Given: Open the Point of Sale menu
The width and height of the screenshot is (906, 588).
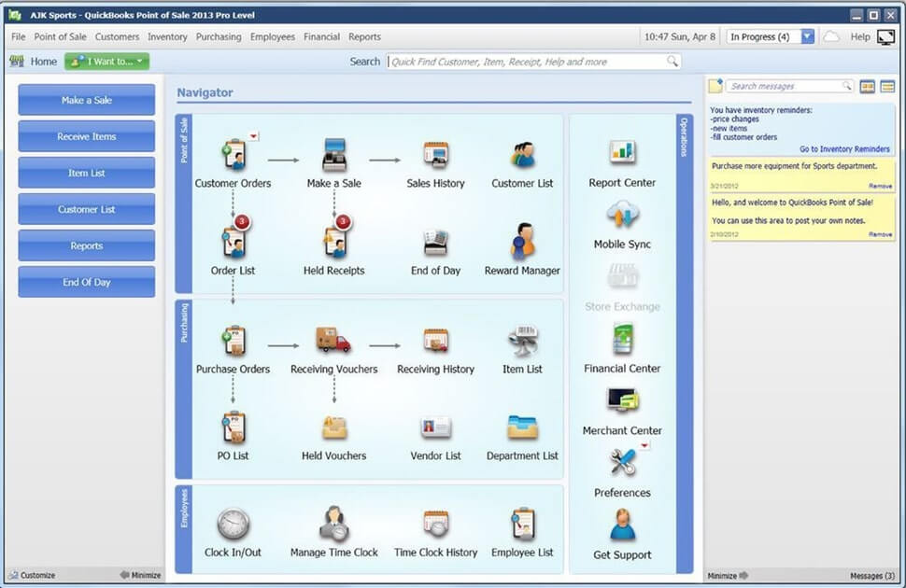Looking at the screenshot, I should 60,37.
